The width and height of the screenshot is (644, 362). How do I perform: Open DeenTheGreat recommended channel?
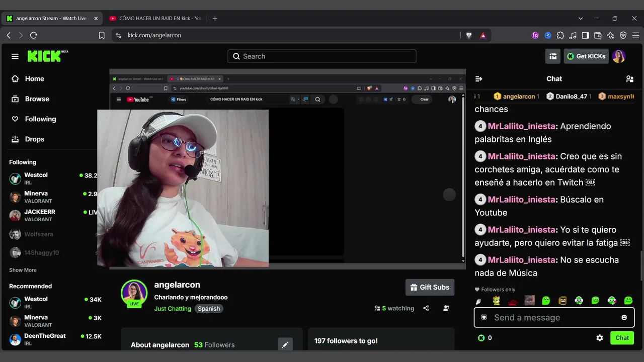(x=55, y=339)
